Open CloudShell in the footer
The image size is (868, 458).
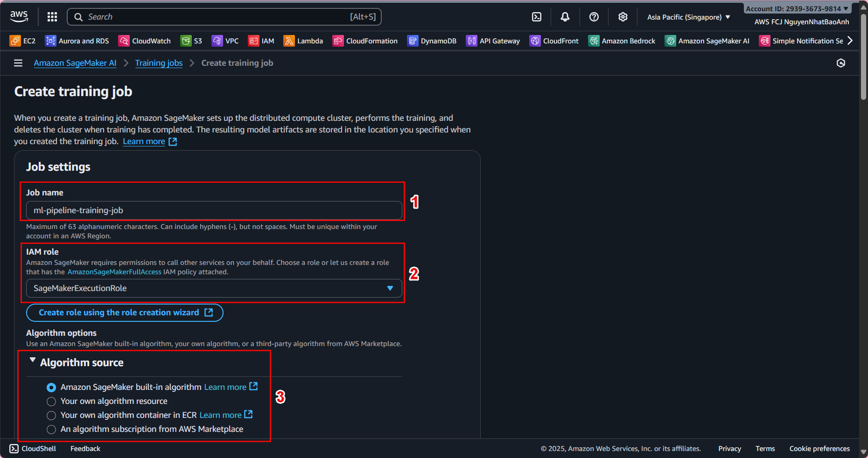[x=33, y=449]
